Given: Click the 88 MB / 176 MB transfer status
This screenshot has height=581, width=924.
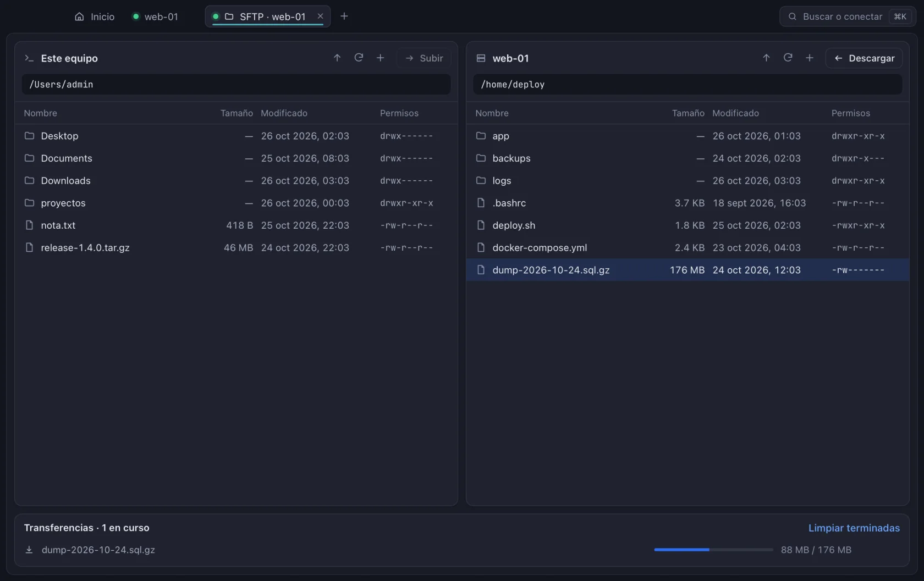Looking at the screenshot, I should [816, 550].
